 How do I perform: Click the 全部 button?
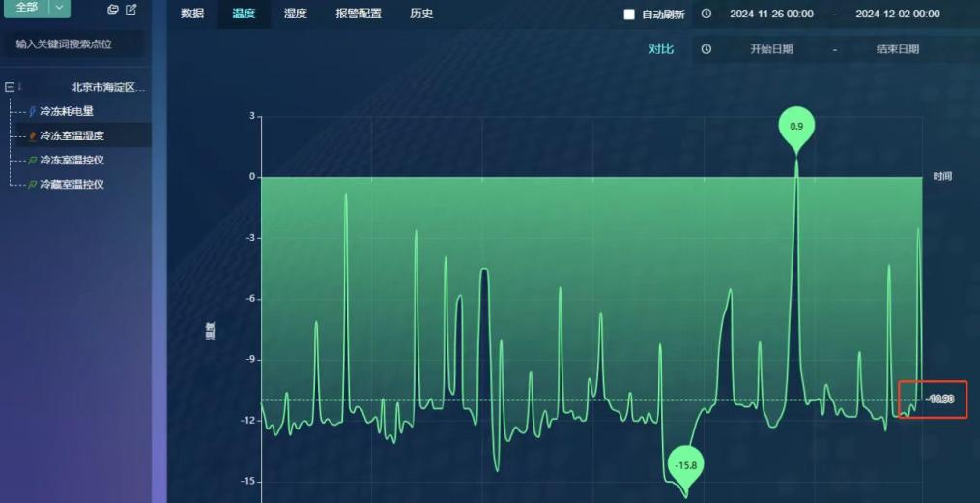[26, 7]
